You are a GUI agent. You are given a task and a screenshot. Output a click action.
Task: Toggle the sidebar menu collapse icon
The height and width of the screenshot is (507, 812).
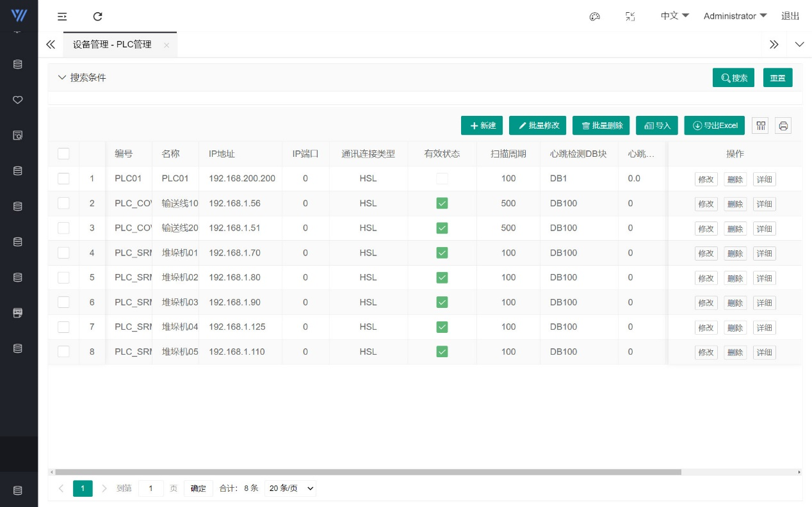tap(62, 17)
